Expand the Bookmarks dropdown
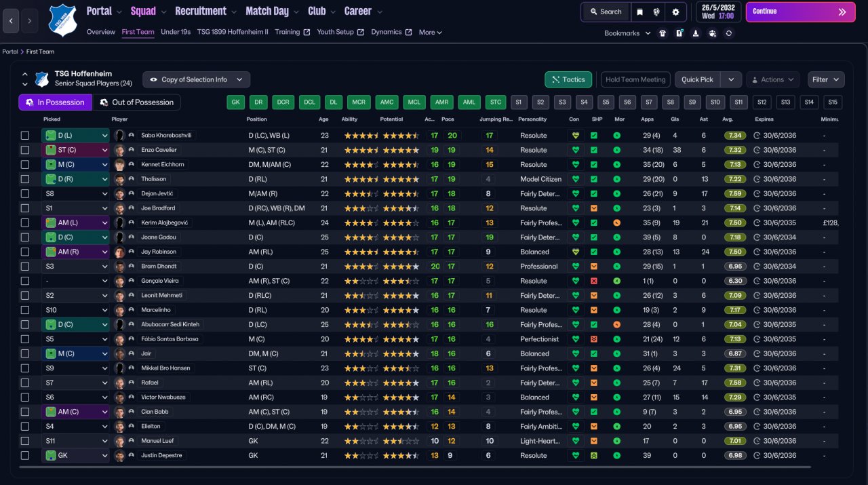The height and width of the screenshot is (485, 868). 627,33
